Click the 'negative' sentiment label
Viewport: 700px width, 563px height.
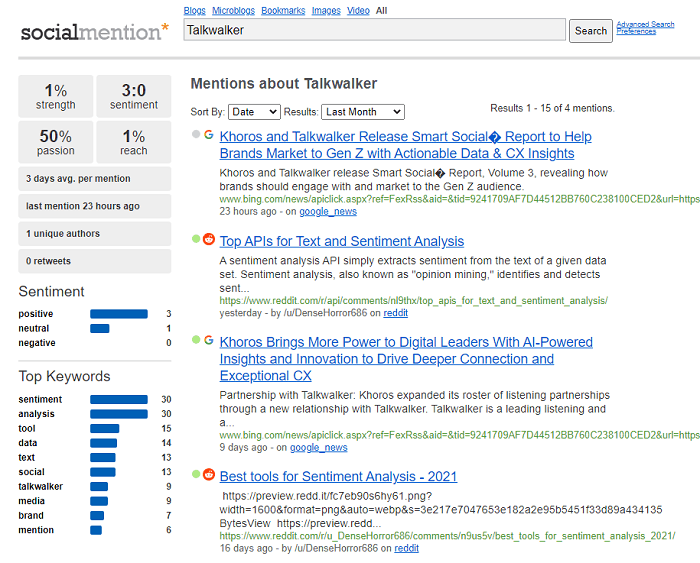(x=37, y=343)
